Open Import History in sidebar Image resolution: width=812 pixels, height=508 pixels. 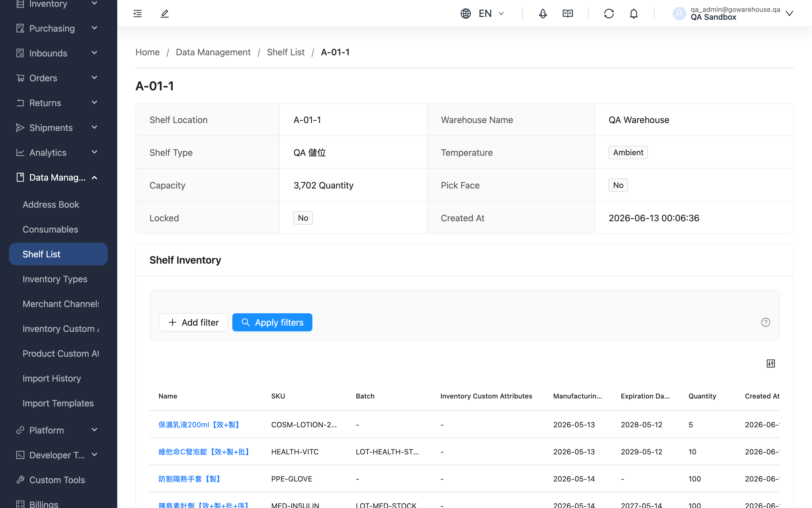point(52,378)
